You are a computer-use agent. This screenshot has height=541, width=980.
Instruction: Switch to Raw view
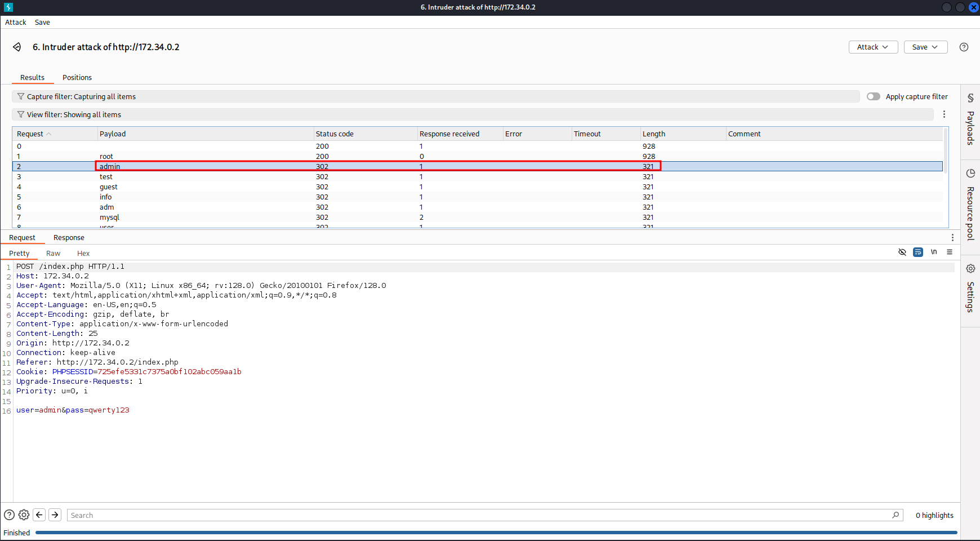tap(53, 254)
